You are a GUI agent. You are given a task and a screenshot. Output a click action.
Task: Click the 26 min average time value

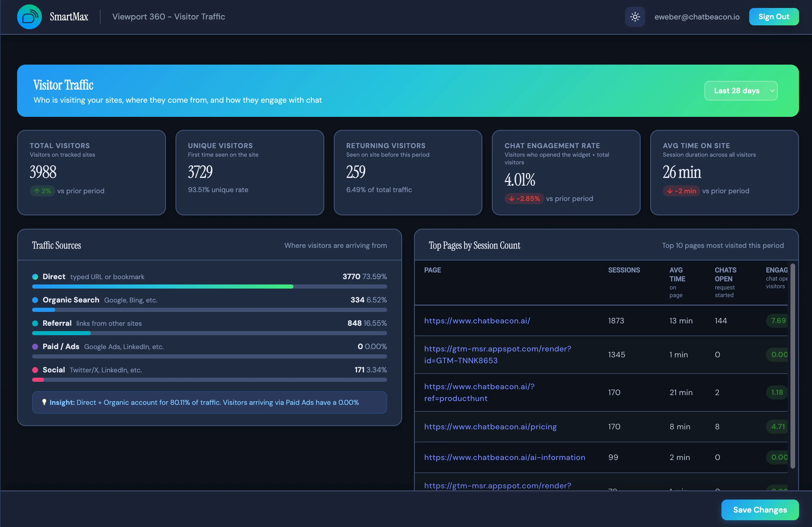coord(682,172)
